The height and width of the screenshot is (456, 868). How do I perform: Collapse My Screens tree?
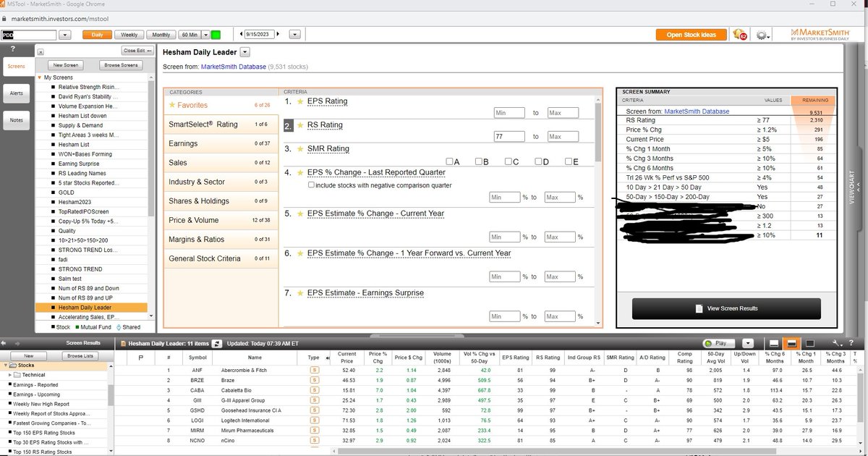40,77
